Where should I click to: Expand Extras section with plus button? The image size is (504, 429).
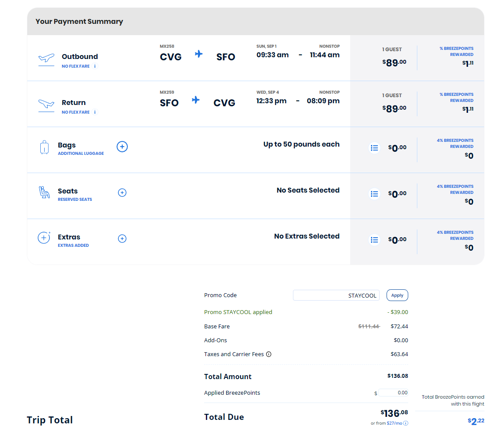pos(122,239)
